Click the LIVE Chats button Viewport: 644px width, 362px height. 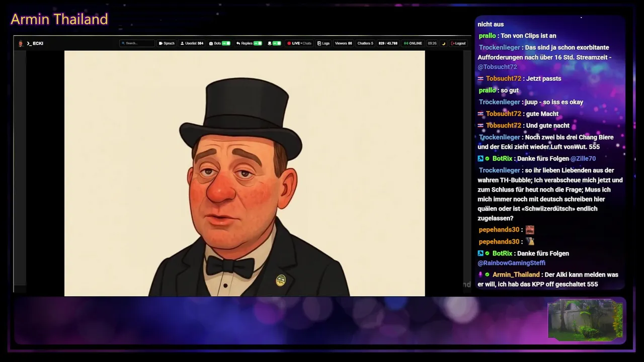pos(299,43)
